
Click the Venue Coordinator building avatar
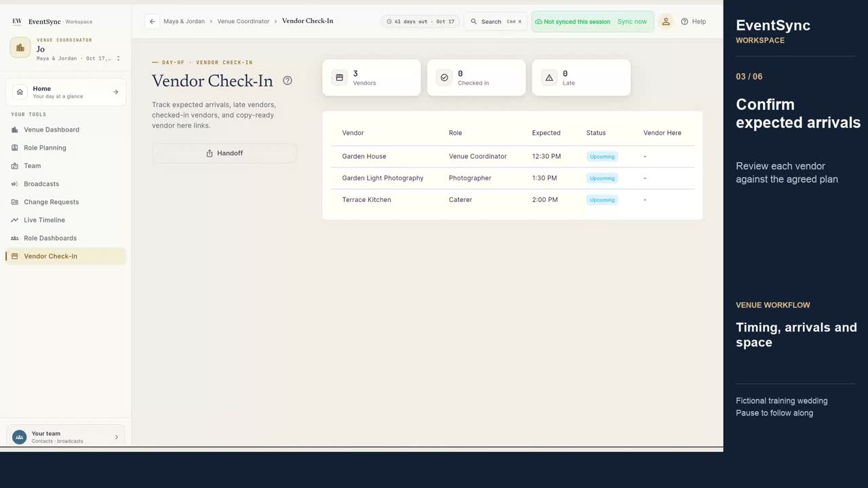tap(20, 47)
